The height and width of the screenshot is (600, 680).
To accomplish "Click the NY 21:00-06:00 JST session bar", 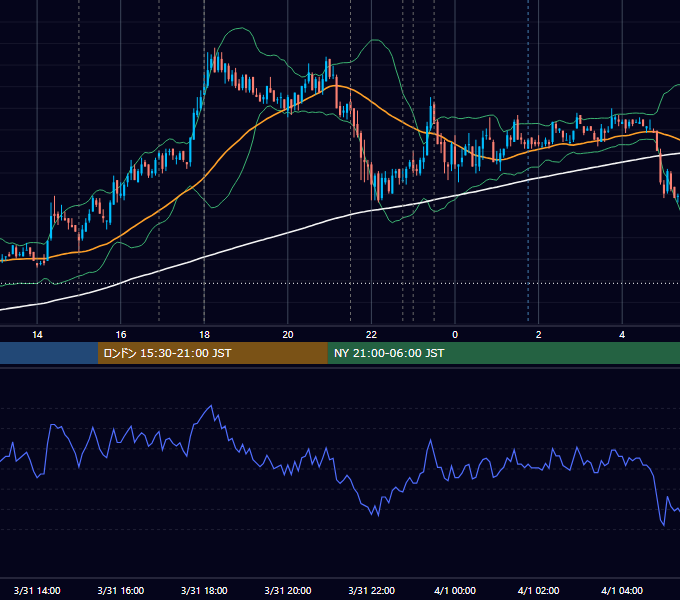I will point(503,353).
